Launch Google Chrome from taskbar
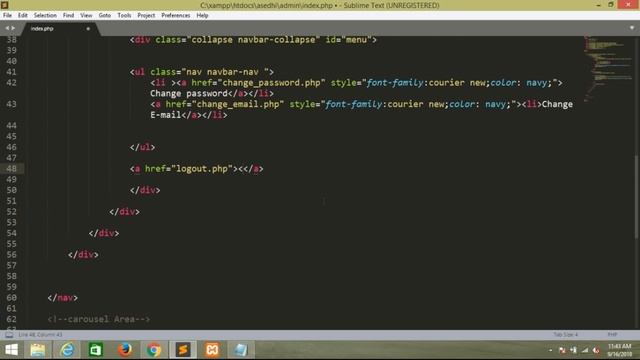Viewport: 640px width, 360px height. point(154,350)
